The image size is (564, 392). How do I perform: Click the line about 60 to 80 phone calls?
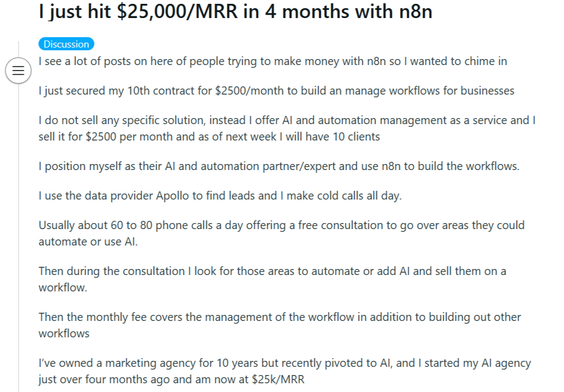(x=281, y=225)
